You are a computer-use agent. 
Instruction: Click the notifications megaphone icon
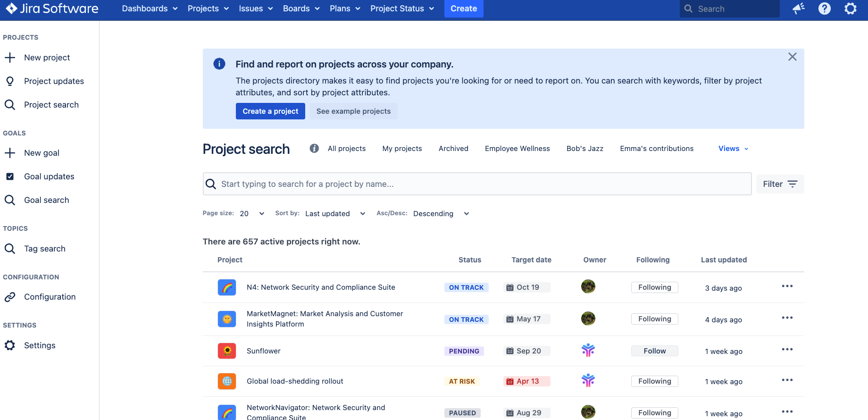pyautogui.click(x=798, y=8)
